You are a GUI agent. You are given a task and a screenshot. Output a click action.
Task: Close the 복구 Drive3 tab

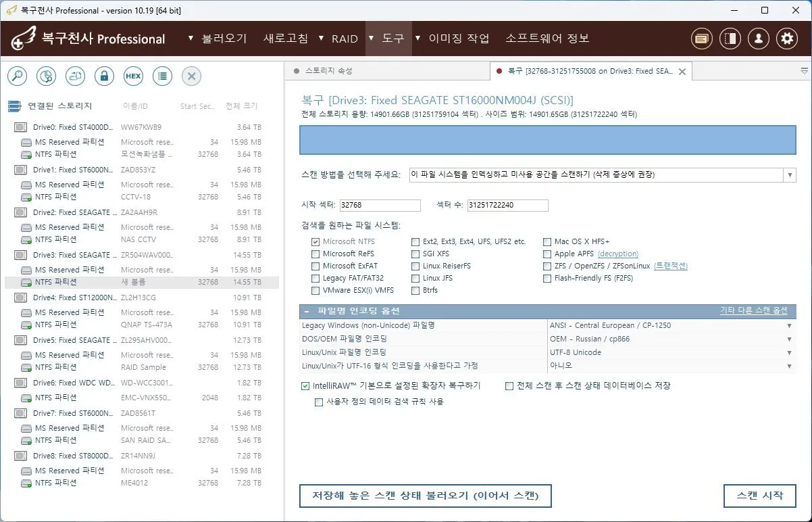coord(682,71)
